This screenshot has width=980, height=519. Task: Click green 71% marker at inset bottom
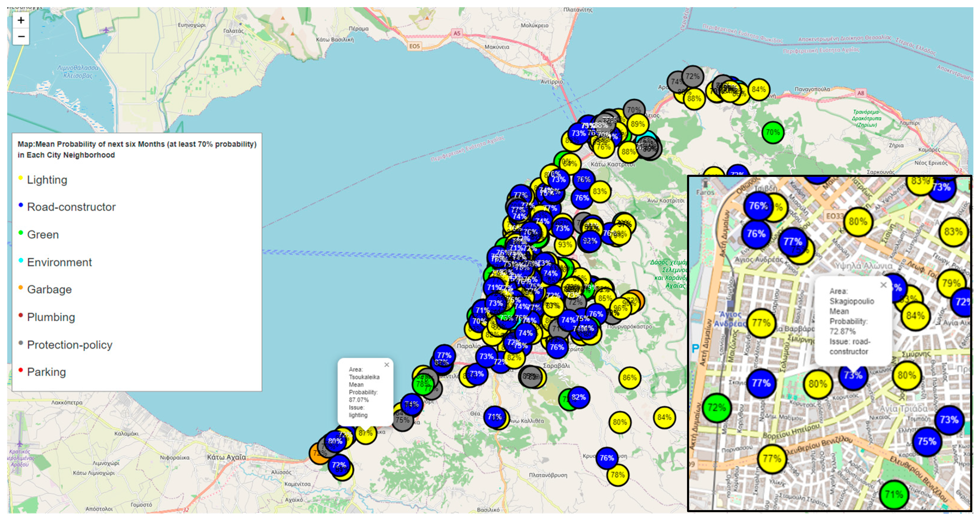click(894, 495)
